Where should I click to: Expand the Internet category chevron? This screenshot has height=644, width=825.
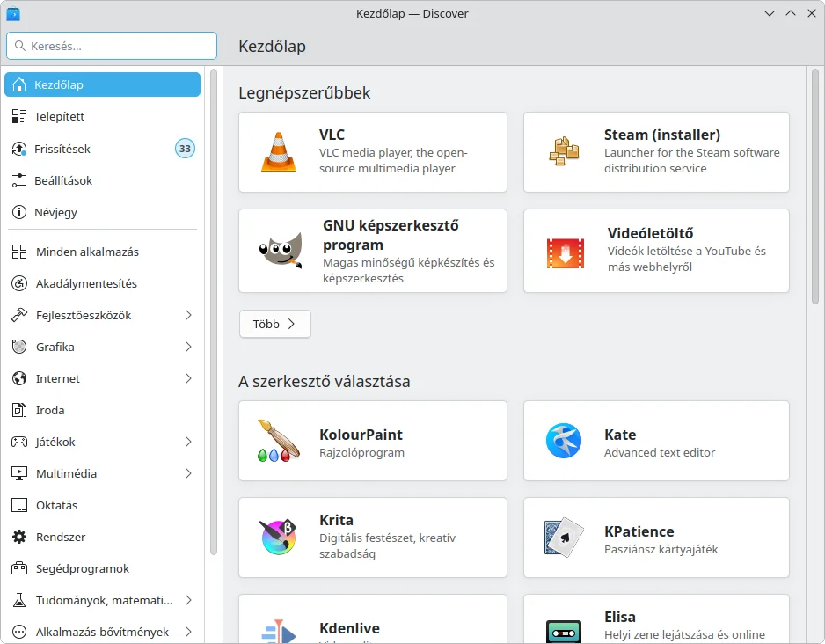(188, 378)
